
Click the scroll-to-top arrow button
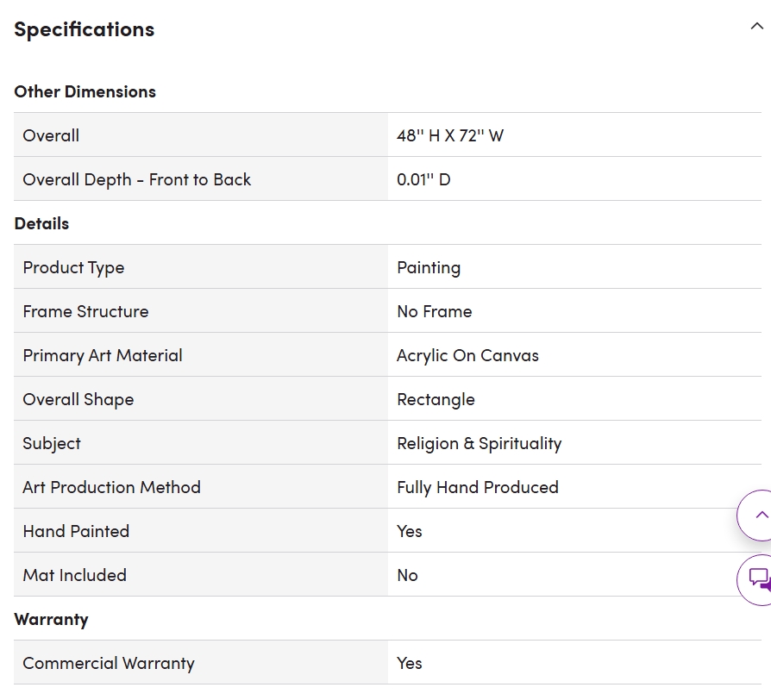pyautogui.click(x=759, y=516)
